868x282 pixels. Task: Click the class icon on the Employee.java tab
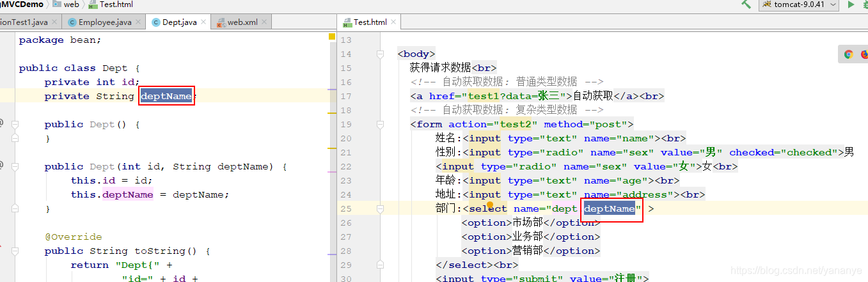point(72,22)
